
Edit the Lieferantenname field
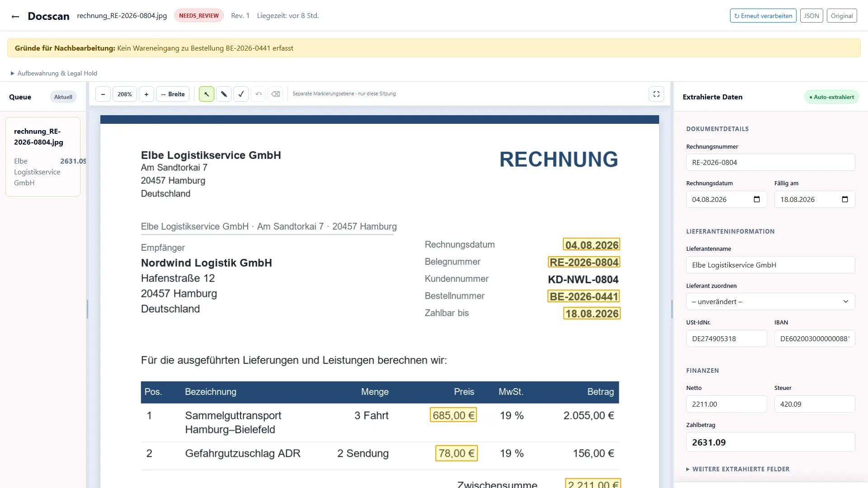pos(770,265)
